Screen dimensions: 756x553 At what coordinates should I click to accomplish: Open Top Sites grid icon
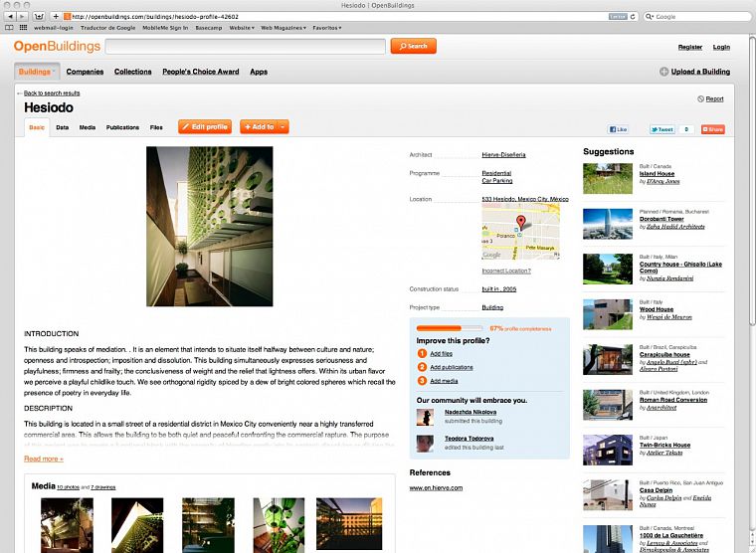coord(23,28)
